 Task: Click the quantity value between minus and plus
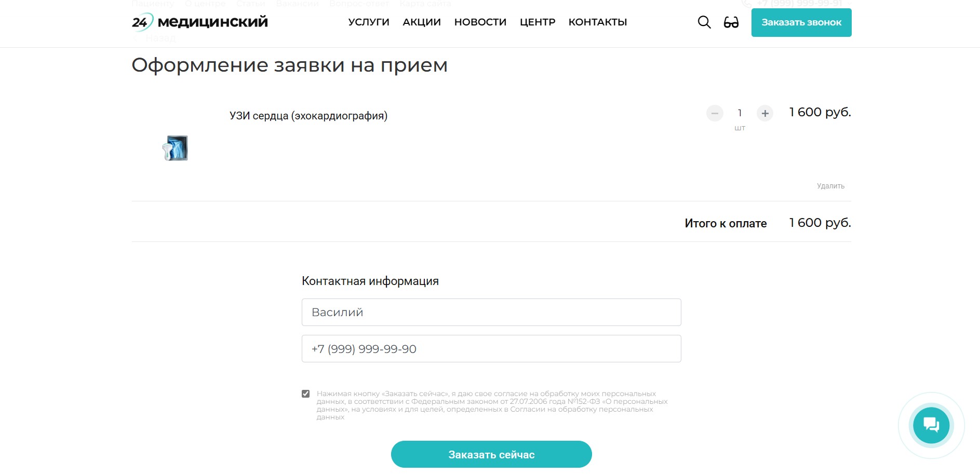[740, 113]
